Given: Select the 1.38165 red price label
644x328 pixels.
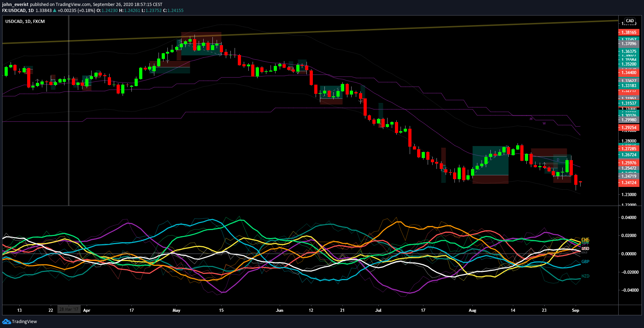Looking at the screenshot, I should (x=629, y=32).
